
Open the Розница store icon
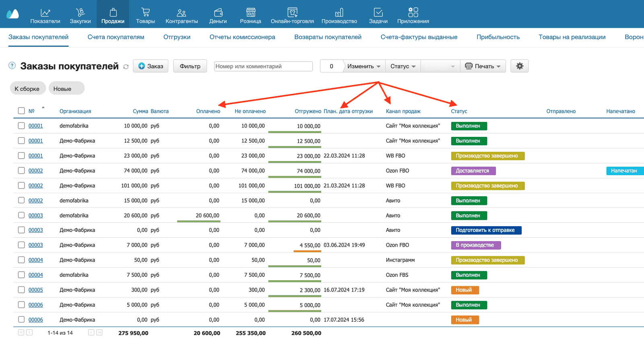pyautogui.click(x=250, y=12)
